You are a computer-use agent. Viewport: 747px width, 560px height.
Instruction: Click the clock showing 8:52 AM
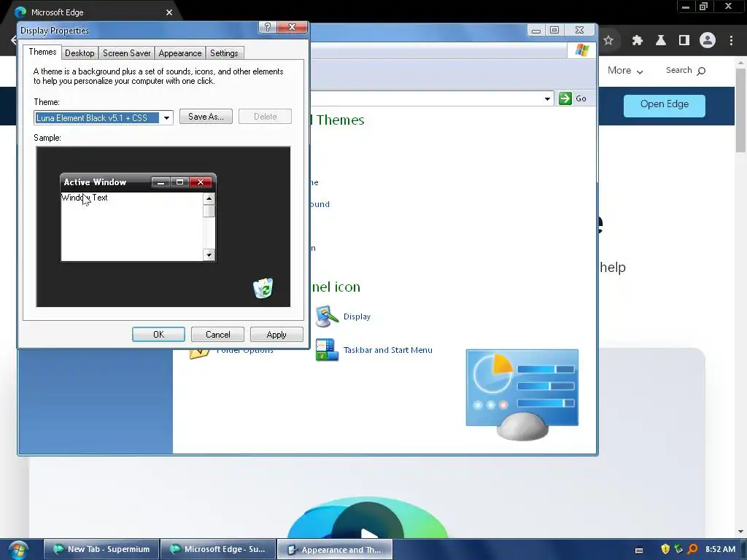point(720,549)
